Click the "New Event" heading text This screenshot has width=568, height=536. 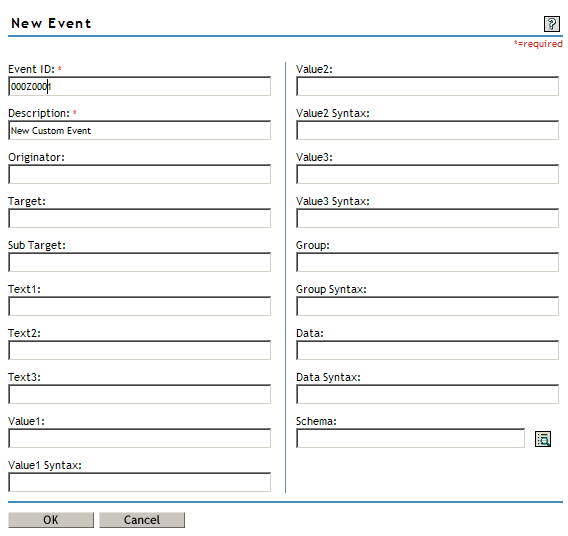(x=51, y=24)
